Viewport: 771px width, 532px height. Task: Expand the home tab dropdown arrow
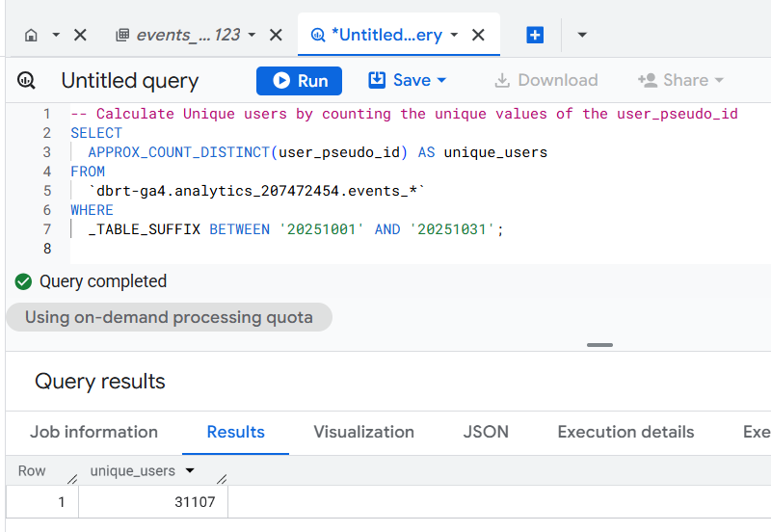tap(56, 36)
